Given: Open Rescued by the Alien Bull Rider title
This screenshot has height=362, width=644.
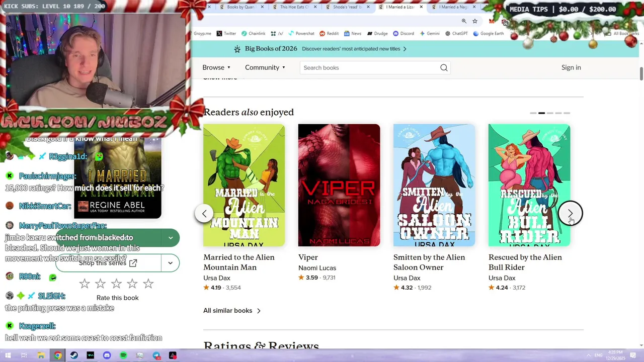Looking at the screenshot, I should (x=525, y=262).
